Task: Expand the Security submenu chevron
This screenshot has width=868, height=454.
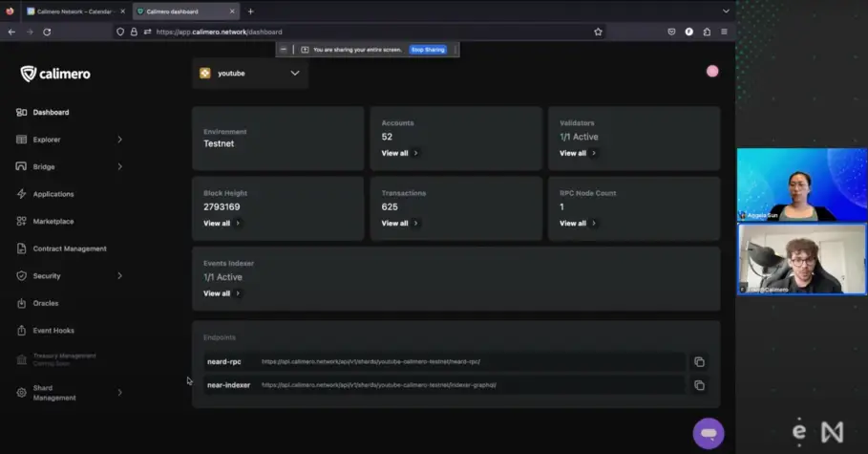Action: tap(119, 275)
